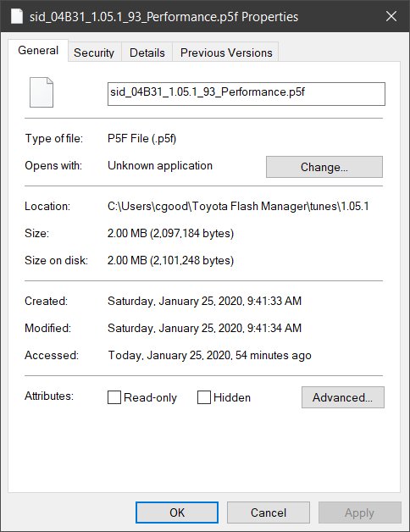The image size is (410, 532).
Task: Click the Apply button
Action: point(359,513)
